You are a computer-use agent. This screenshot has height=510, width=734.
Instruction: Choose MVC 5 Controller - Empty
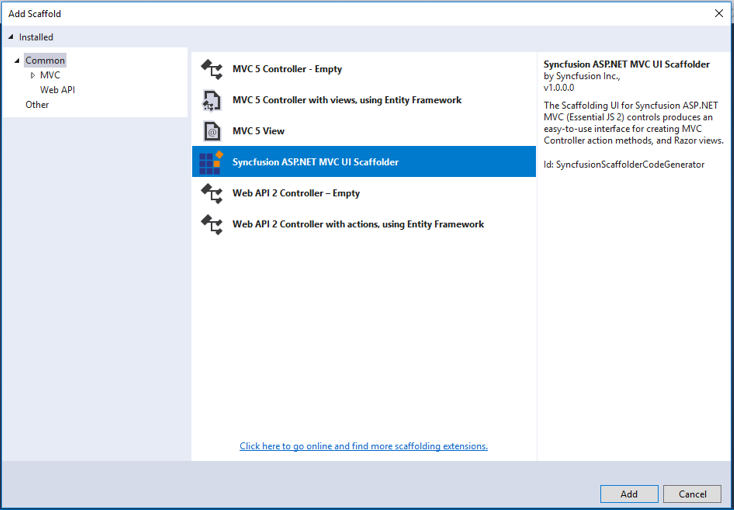pos(364,69)
